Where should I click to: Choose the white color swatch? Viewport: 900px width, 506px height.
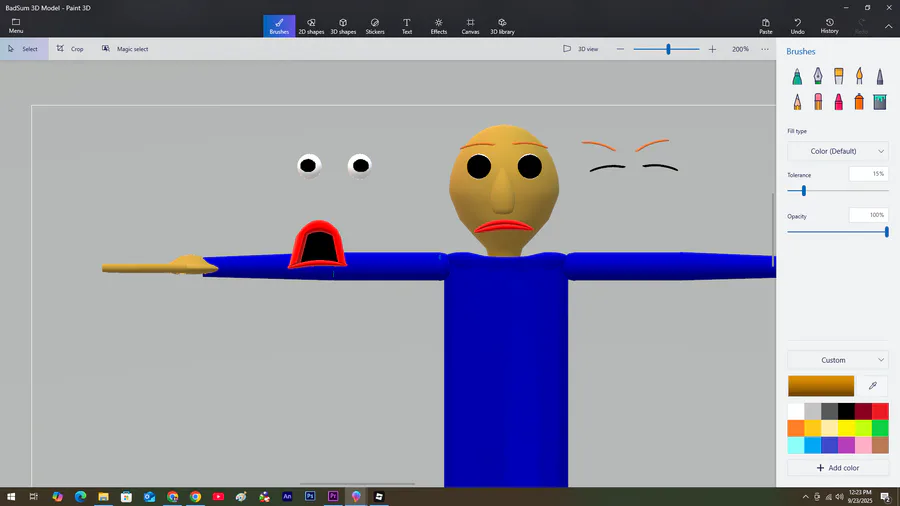(796, 411)
